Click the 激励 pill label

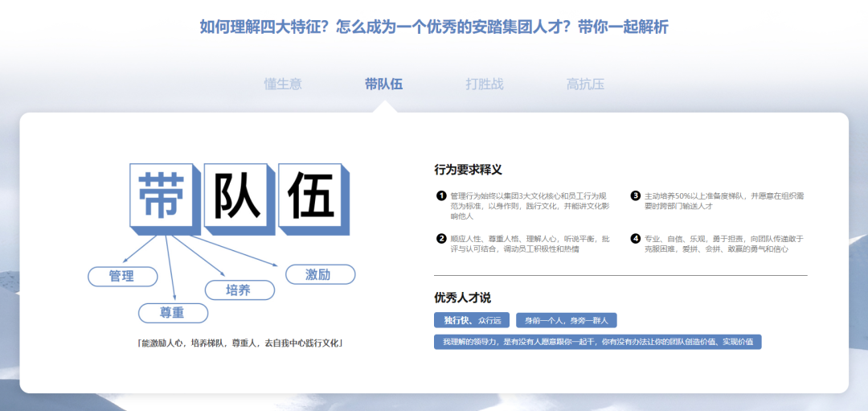pos(320,275)
